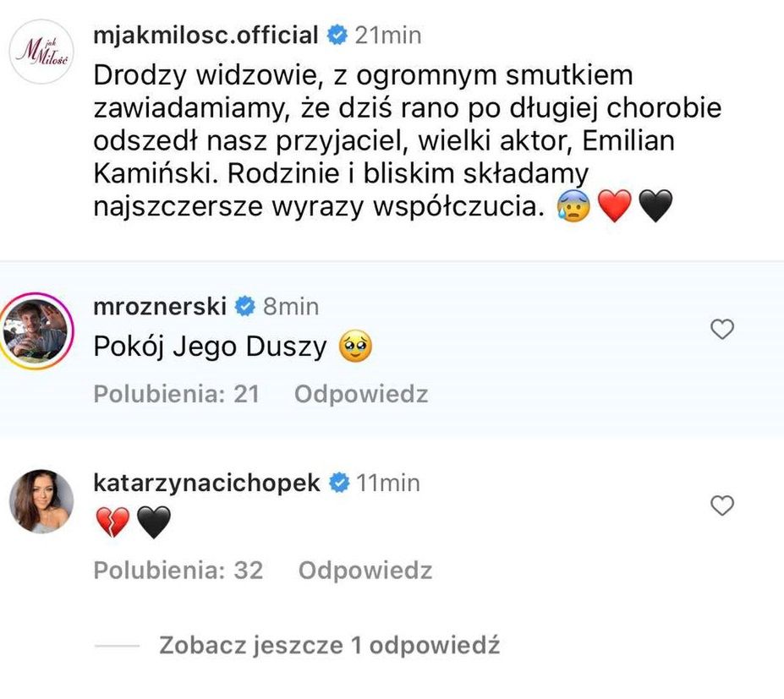
Task: Click the 11min timestamp on katarzynacichopek's comment
Action: pos(388,483)
